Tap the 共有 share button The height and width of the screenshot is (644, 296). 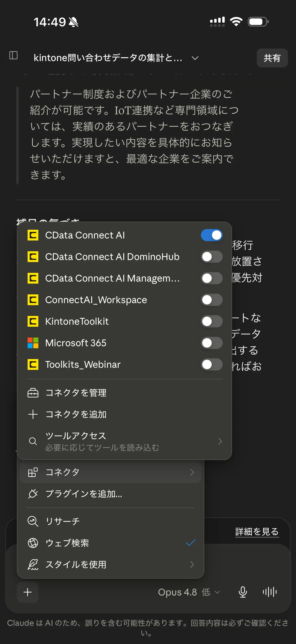pos(272,58)
